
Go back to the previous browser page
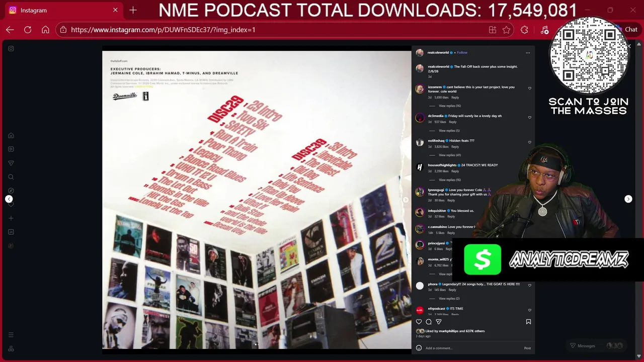(10, 30)
